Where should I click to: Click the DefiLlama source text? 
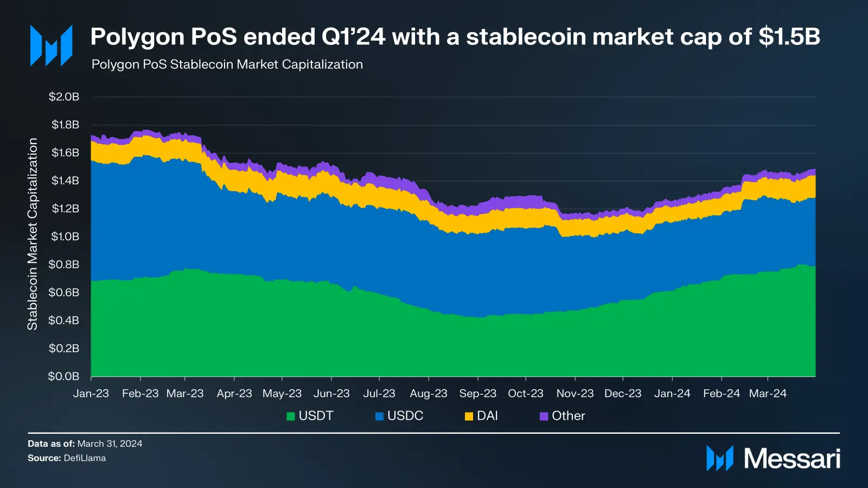click(x=85, y=458)
